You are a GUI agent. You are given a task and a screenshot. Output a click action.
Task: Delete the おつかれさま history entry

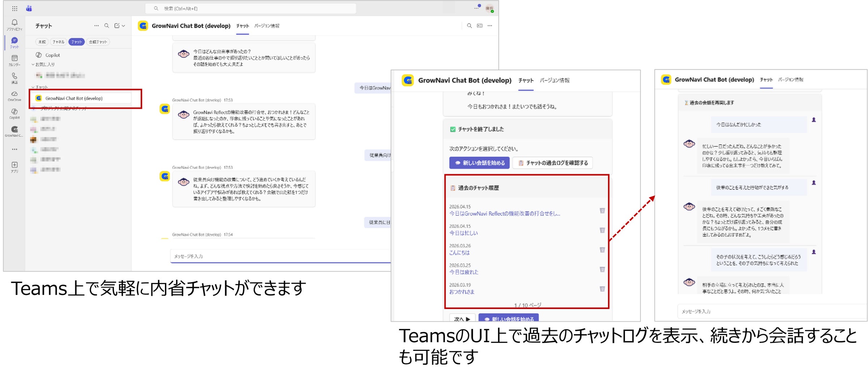tap(602, 289)
